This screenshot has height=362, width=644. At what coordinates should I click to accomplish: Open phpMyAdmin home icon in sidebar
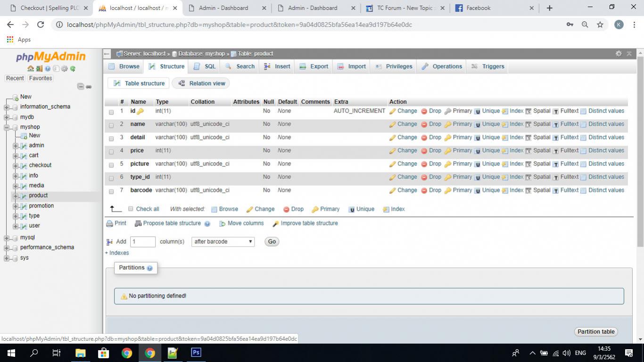31,69
